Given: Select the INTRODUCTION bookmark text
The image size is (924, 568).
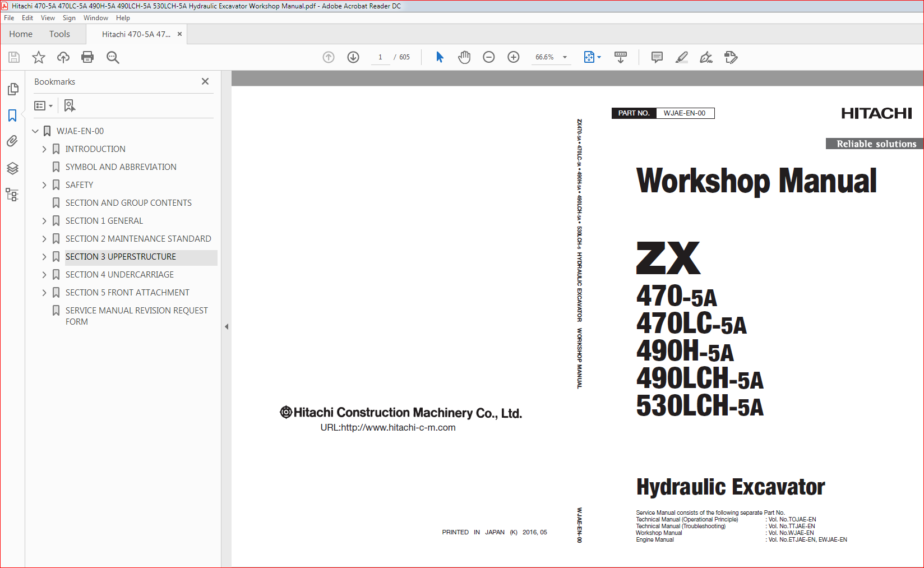Looking at the screenshot, I should tap(95, 149).
